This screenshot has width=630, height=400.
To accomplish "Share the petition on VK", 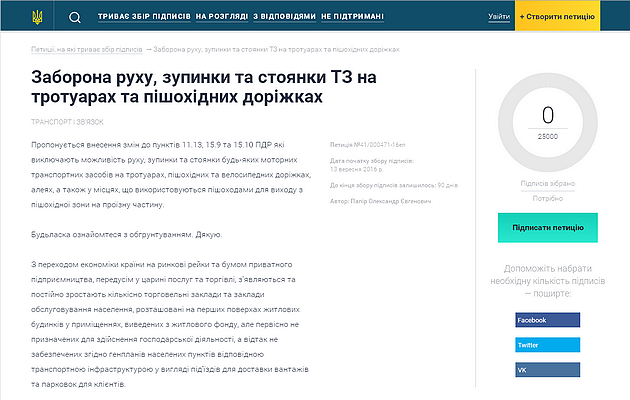I will 548,370.
